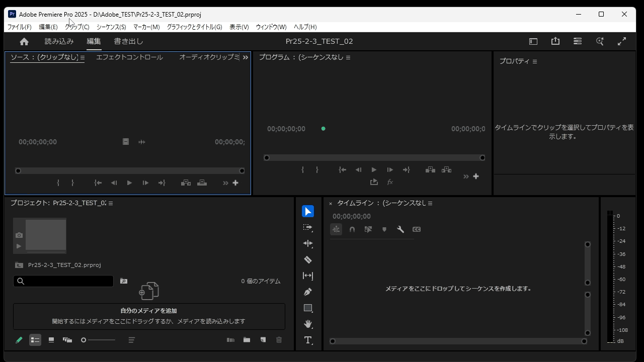This screenshot has height=362, width=644.
Task: Open the Program monitor panel menu
Action: point(348,58)
